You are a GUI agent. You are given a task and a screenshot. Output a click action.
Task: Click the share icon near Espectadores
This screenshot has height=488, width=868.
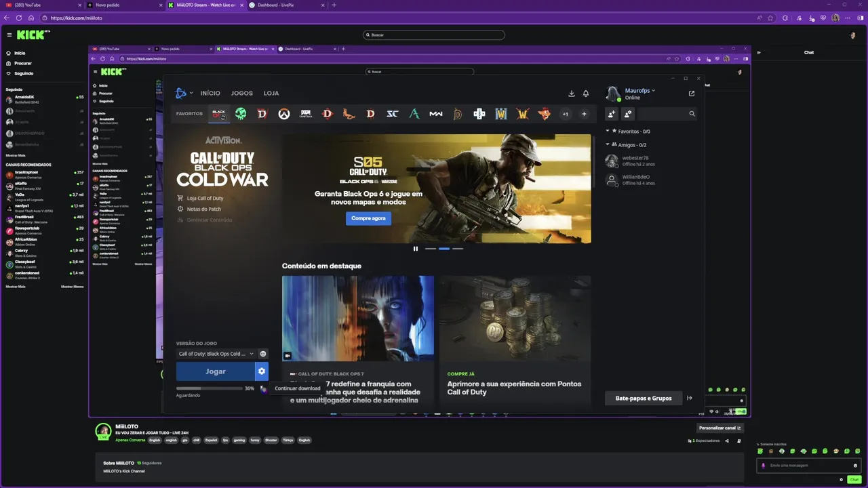(x=727, y=441)
